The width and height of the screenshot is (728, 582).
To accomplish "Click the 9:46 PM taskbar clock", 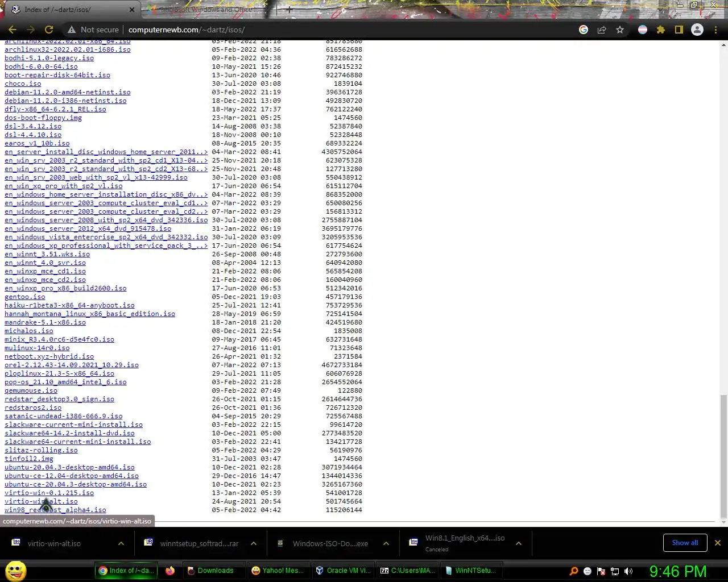I will (678, 571).
